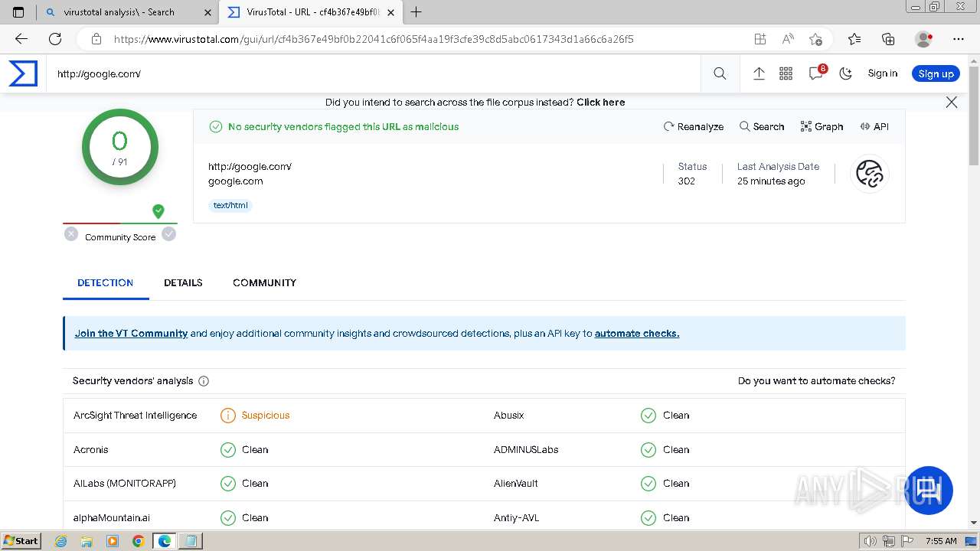Viewport: 980px width, 551px height.
Task: Open the browser profile icon
Action: pyautogui.click(x=924, y=39)
